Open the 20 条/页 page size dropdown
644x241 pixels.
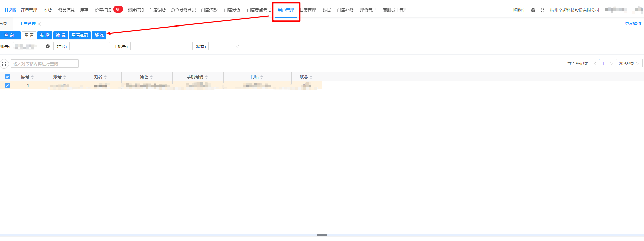tap(629, 64)
